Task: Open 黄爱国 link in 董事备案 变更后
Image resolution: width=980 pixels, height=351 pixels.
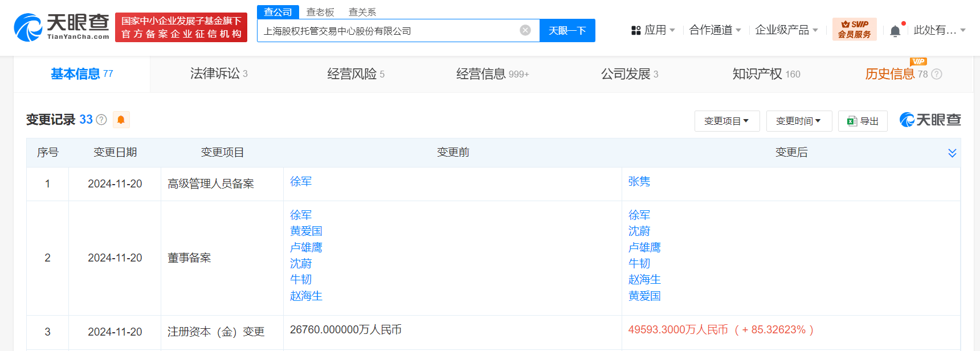Action: [x=644, y=296]
